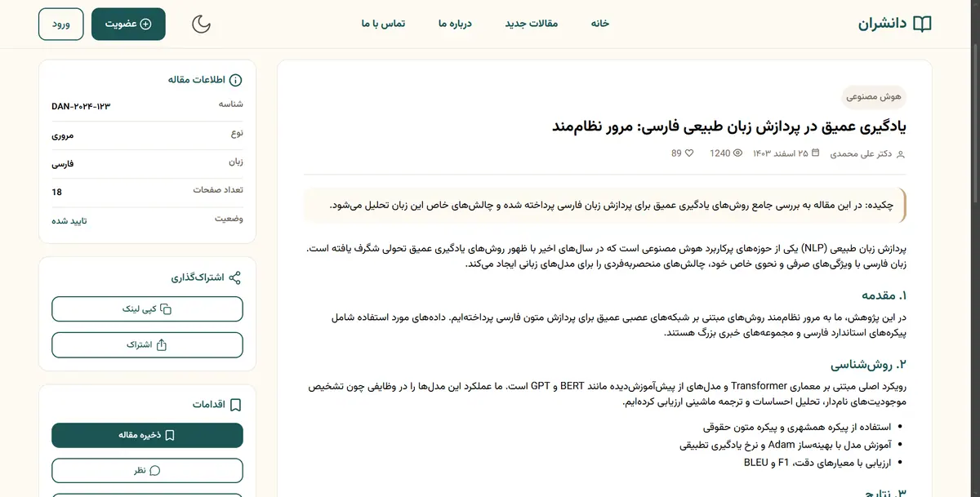980x497 pixels.
Task: Click the ۲. روش‌شناسی section heading
Action: coord(869,365)
